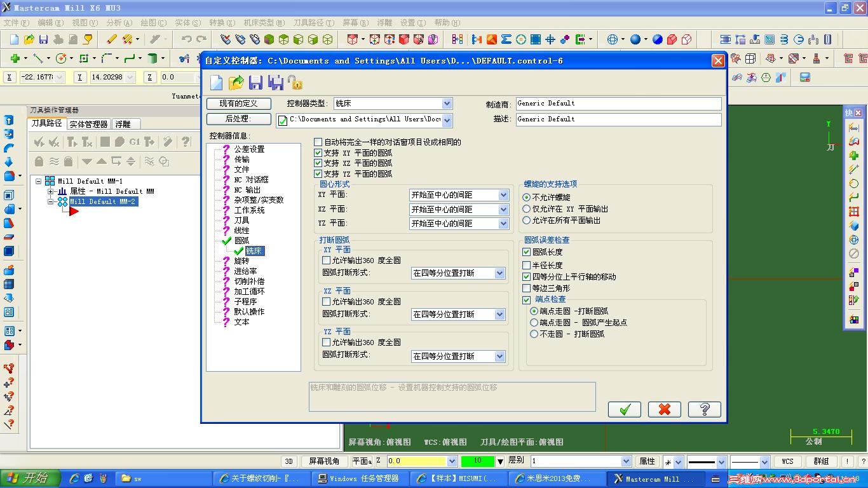Open 圆弧打断形式 dropdown in the XY 平面 group
This screenshot has width=868, height=488.
(500, 273)
